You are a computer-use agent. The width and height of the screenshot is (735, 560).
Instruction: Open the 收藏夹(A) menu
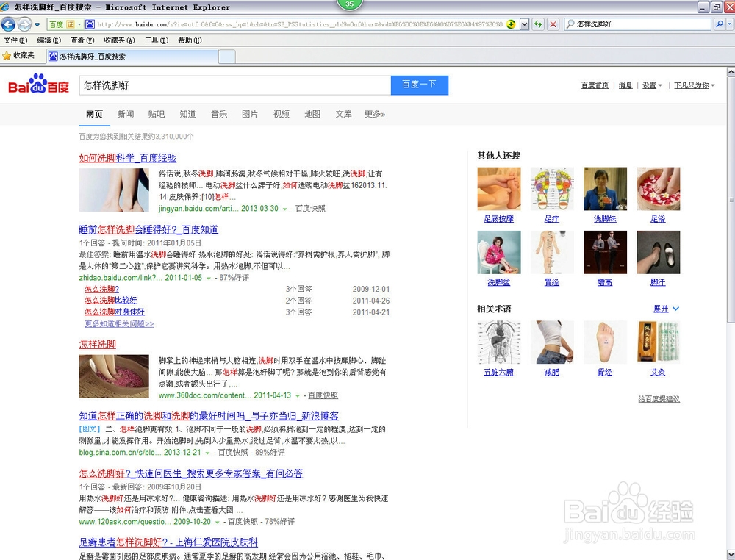click(x=120, y=40)
